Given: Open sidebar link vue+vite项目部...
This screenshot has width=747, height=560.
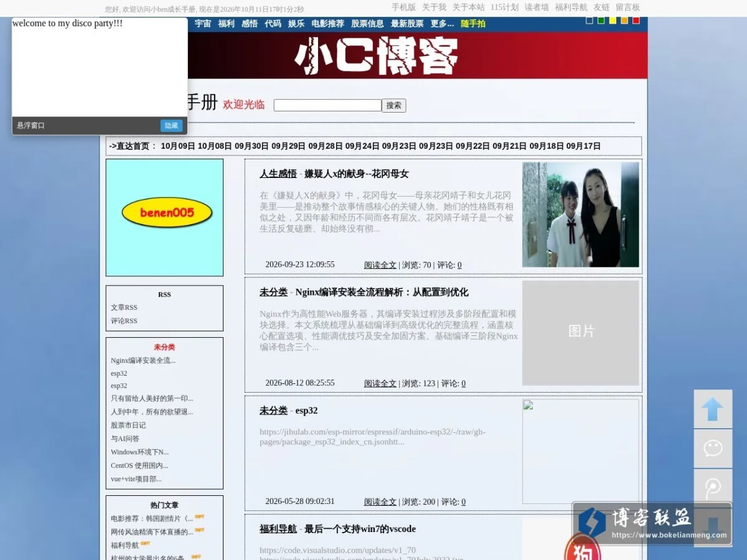Looking at the screenshot, I should click(136, 479).
